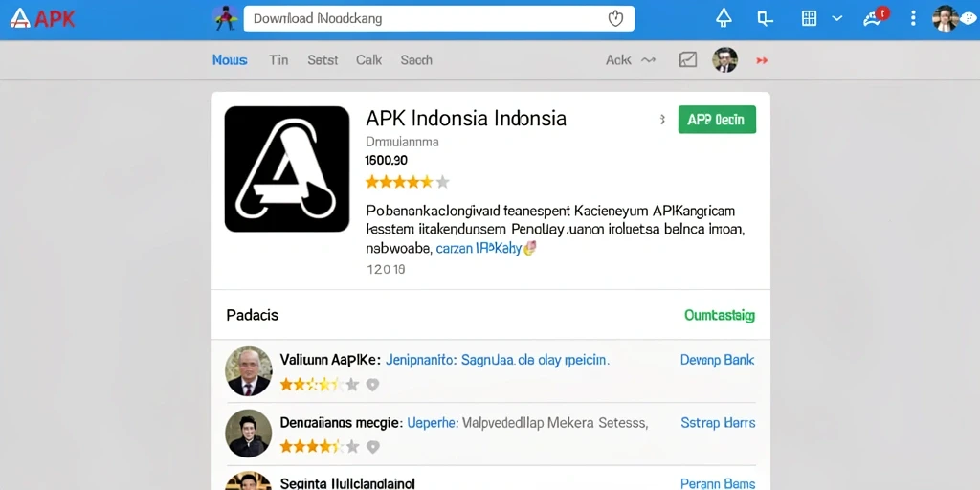Click the star rating under Valiunn AaPlKe
Screen dimensions: 980x490
tap(320, 385)
